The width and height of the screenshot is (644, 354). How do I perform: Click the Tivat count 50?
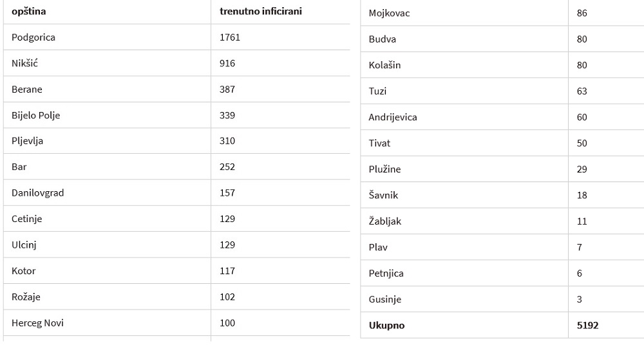pos(582,144)
